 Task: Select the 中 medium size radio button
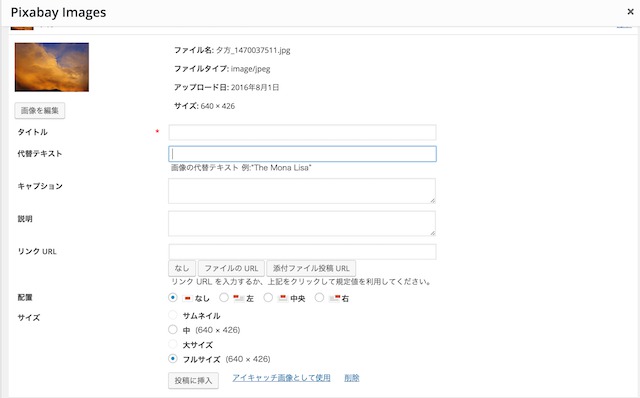pyautogui.click(x=173, y=329)
